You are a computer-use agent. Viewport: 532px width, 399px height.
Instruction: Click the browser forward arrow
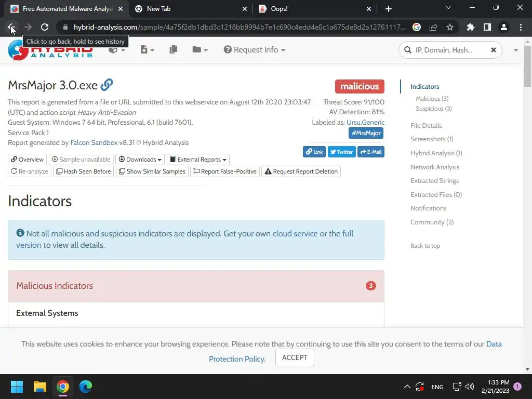pos(28,27)
